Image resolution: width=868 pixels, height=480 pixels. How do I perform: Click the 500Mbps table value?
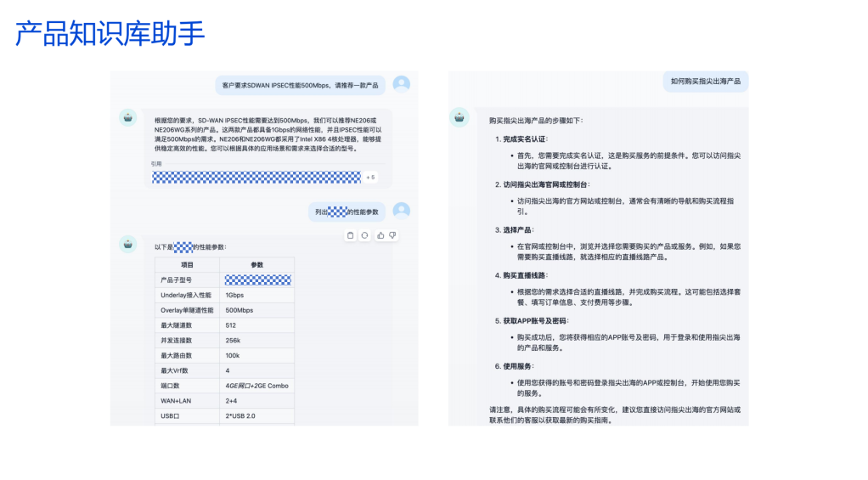[x=240, y=310]
